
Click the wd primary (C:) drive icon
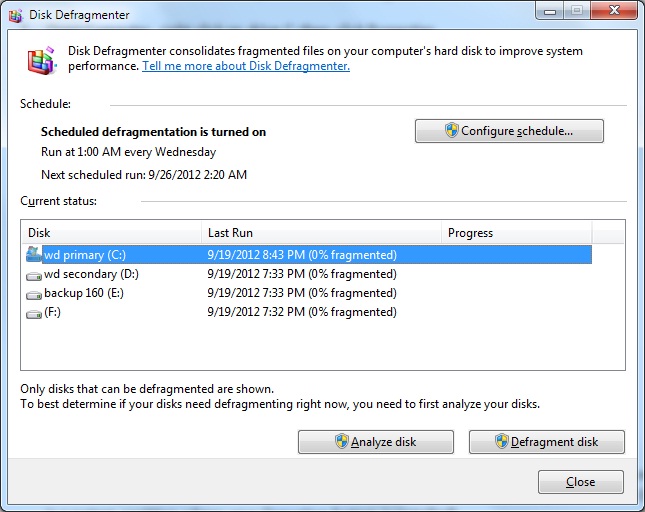34,255
